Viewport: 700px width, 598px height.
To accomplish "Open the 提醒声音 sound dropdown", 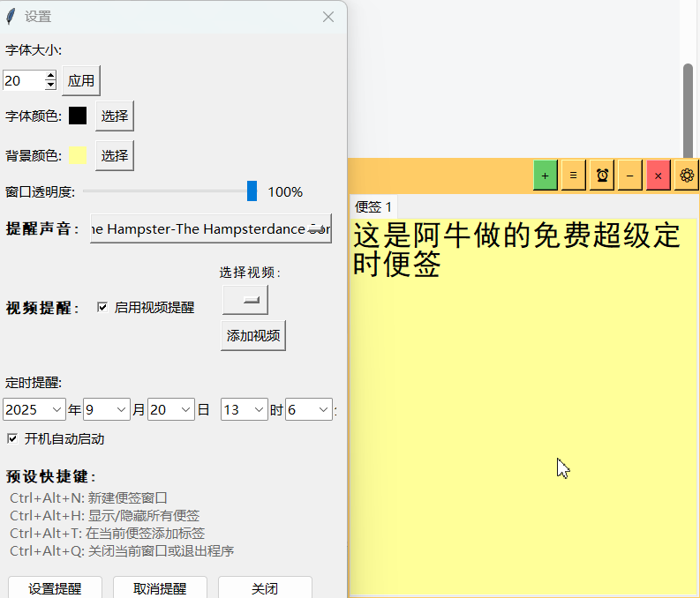I will pyautogui.click(x=210, y=229).
